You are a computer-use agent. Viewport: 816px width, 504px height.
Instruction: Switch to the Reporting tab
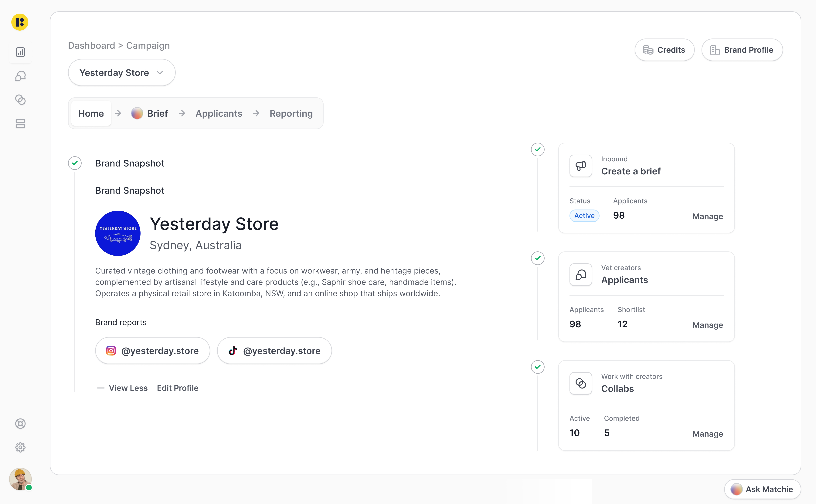point(291,113)
